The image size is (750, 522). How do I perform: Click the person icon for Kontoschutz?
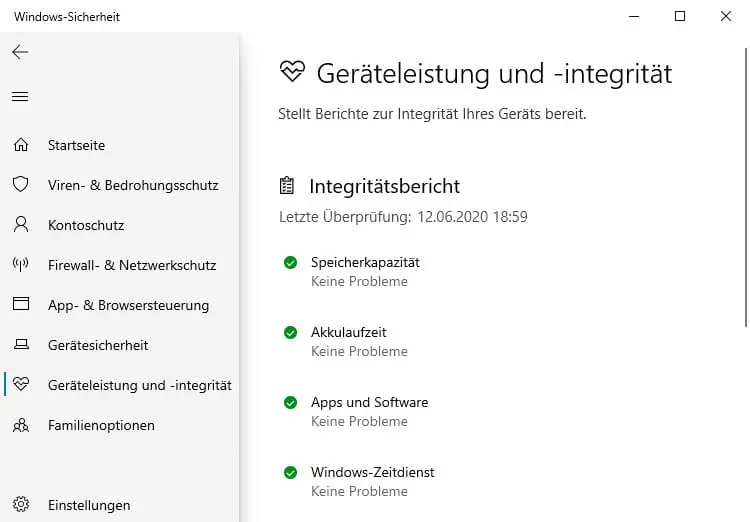[x=20, y=225]
